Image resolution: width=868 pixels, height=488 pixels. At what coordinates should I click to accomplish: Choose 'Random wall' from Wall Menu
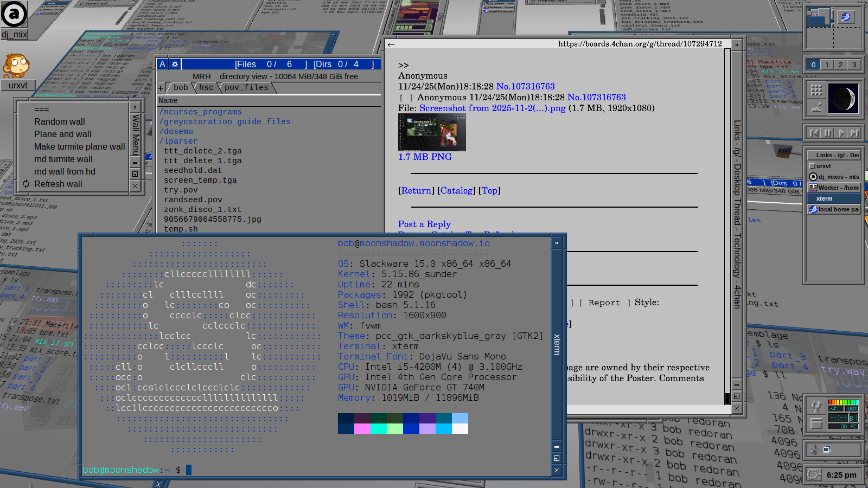60,122
